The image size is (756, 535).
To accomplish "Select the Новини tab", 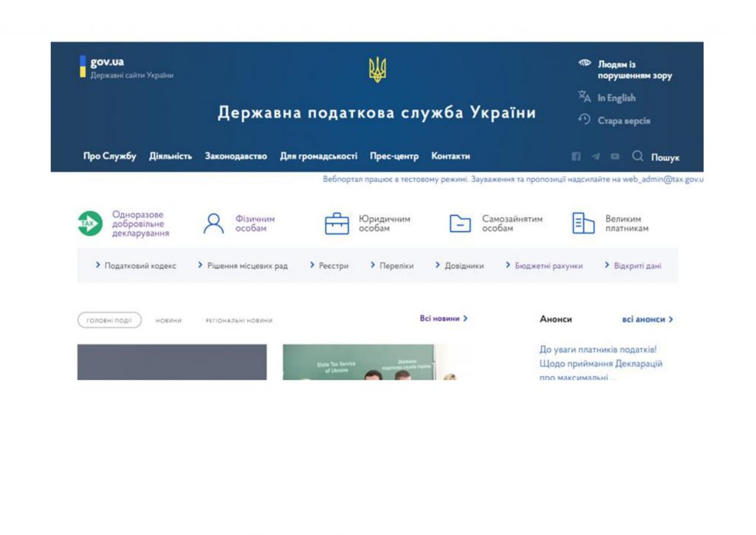I will 169,320.
